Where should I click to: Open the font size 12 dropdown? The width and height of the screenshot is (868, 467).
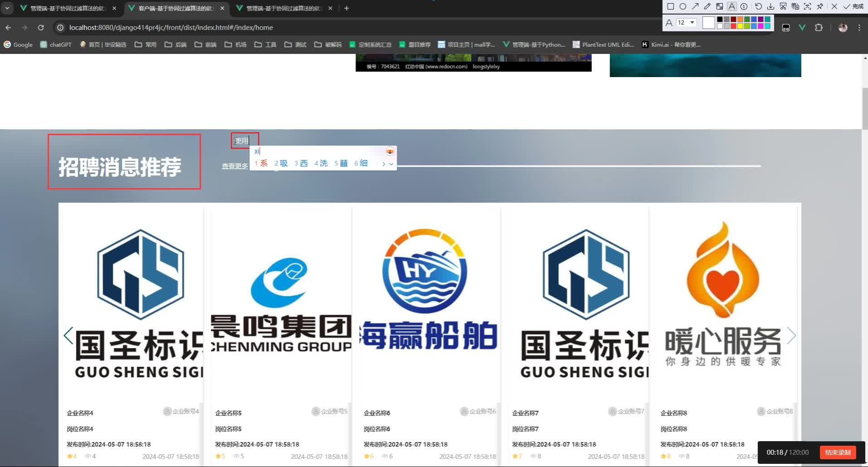(x=686, y=23)
